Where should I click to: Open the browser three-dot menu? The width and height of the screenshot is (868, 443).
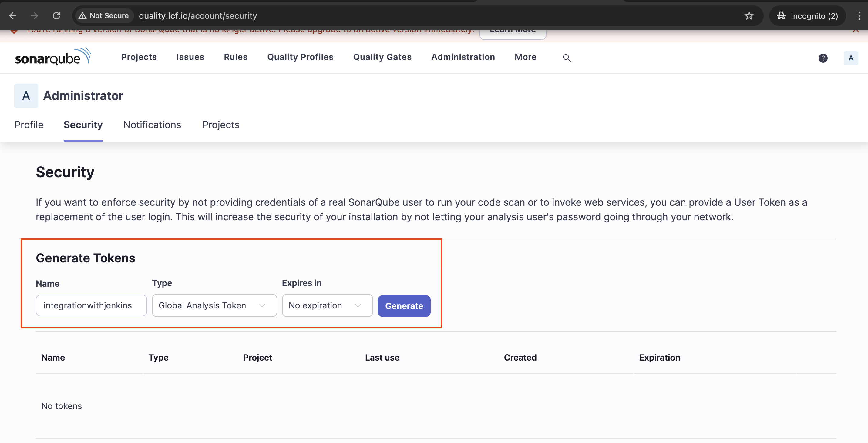(x=859, y=16)
